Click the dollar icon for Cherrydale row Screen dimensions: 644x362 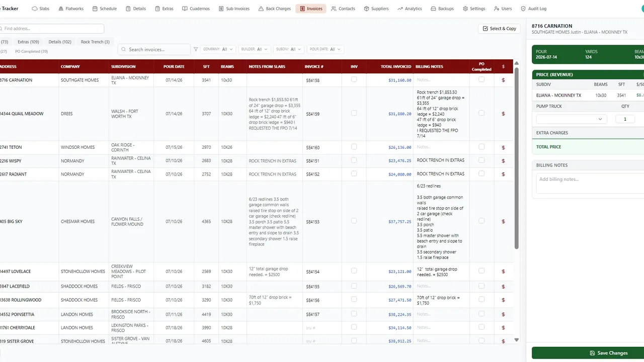click(x=503, y=328)
